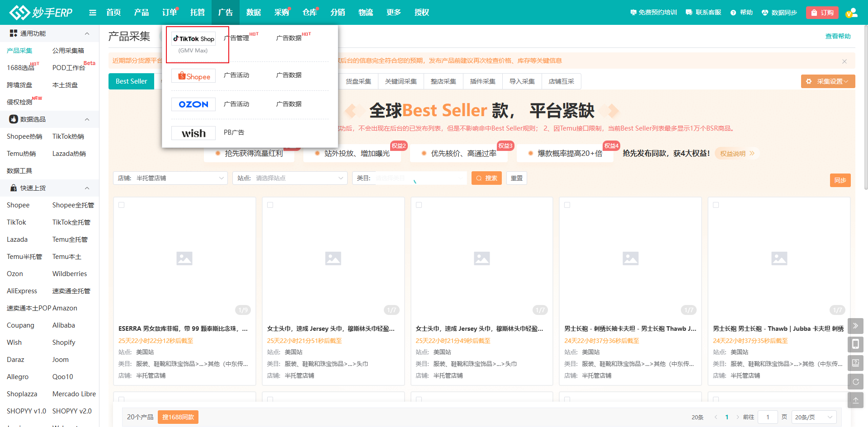
Task: Click the OZON logo in ads menu
Action: point(193,104)
